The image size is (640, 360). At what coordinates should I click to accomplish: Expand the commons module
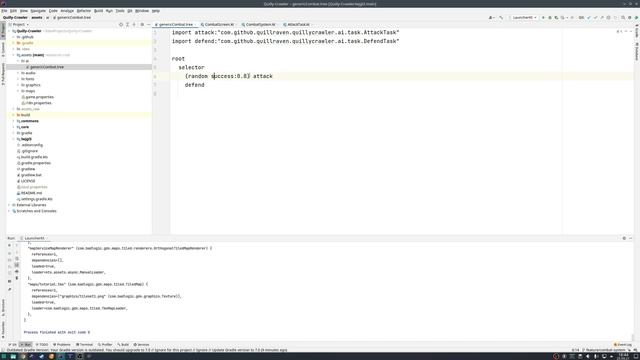(x=13, y=121)
